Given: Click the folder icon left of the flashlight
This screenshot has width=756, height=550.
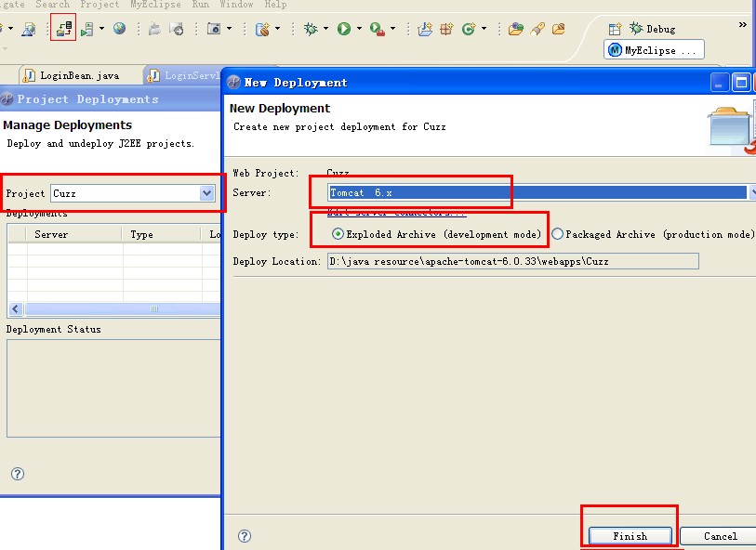Looking at the screenshot, I should click(515, 29).
